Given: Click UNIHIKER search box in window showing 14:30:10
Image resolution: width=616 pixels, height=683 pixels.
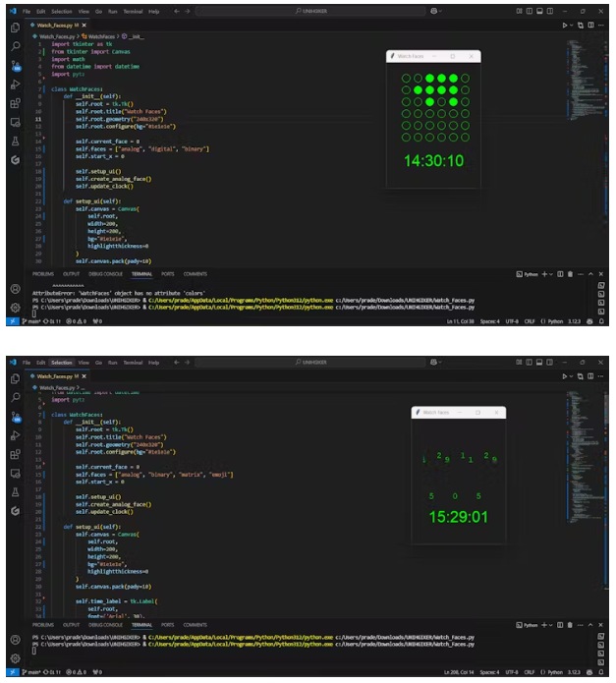Looking at the screenshot, I should 312,10.
